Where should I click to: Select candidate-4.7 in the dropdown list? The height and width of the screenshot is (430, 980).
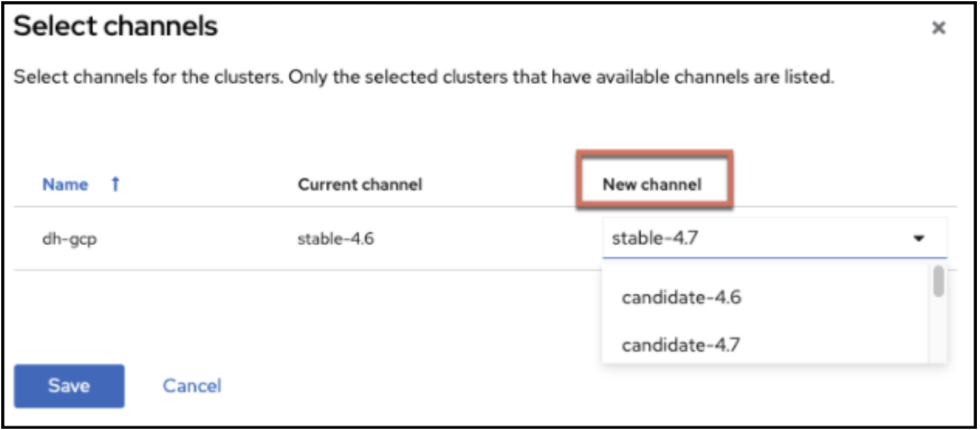(681, 345)
